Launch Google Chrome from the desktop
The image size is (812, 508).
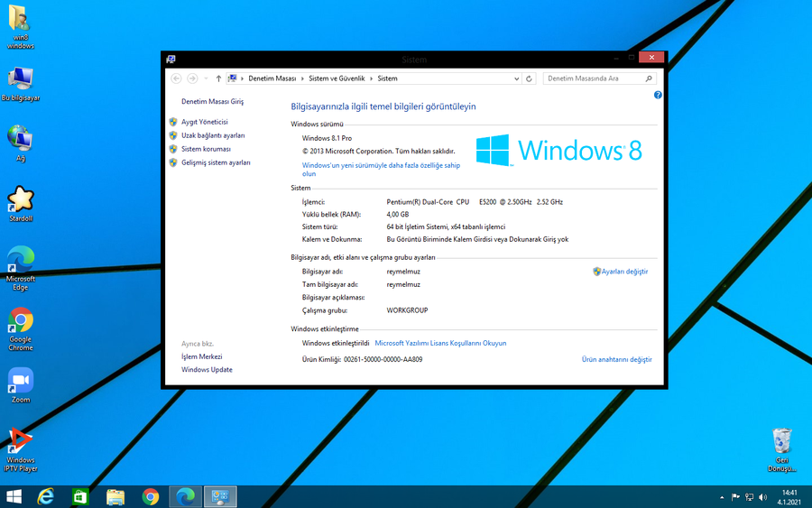pyautogui.click(x=21, y=329)
